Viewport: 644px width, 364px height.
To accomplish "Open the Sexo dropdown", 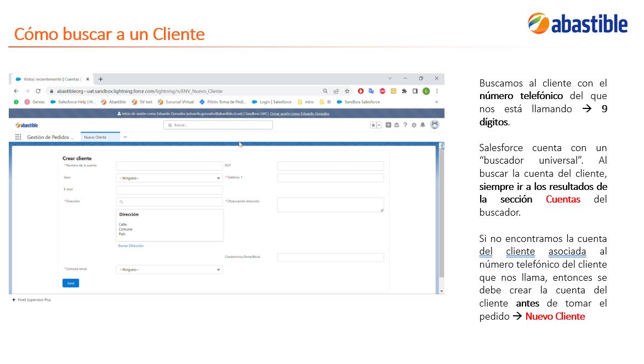I will point(169,178).
